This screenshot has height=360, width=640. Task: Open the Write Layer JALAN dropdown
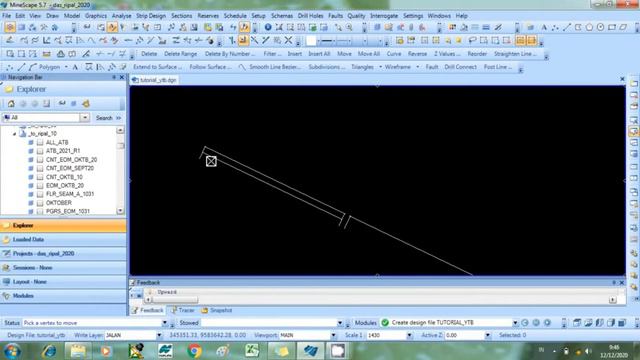point(159,336)
